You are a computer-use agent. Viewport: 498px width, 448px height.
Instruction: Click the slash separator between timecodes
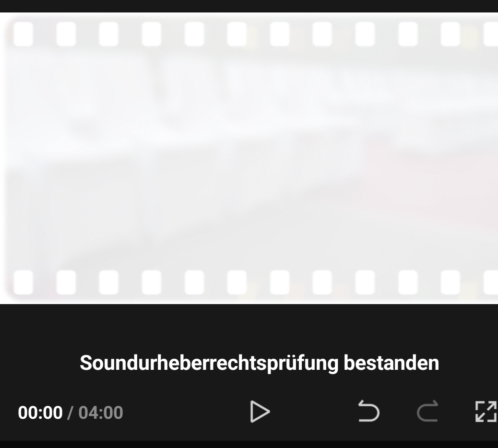pos(70,413)
